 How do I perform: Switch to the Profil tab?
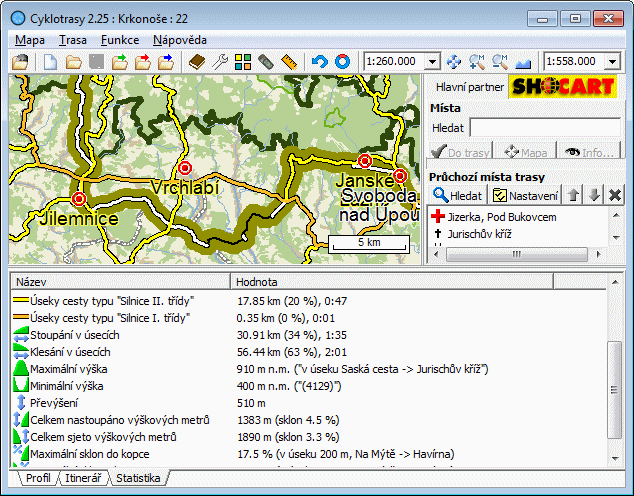pos(38,479)
